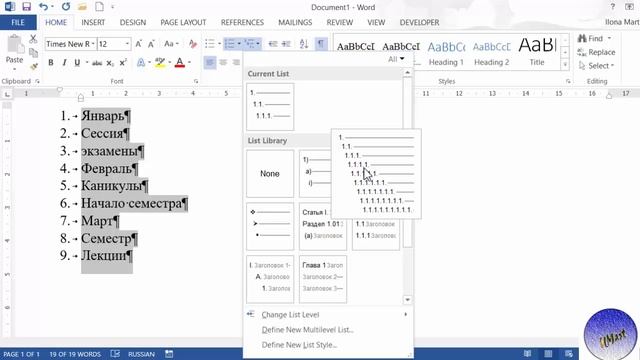The width and height of the screenshot is (640, 360).
Task: Toggle underline formatting
Action: click(x=77, y=63)
